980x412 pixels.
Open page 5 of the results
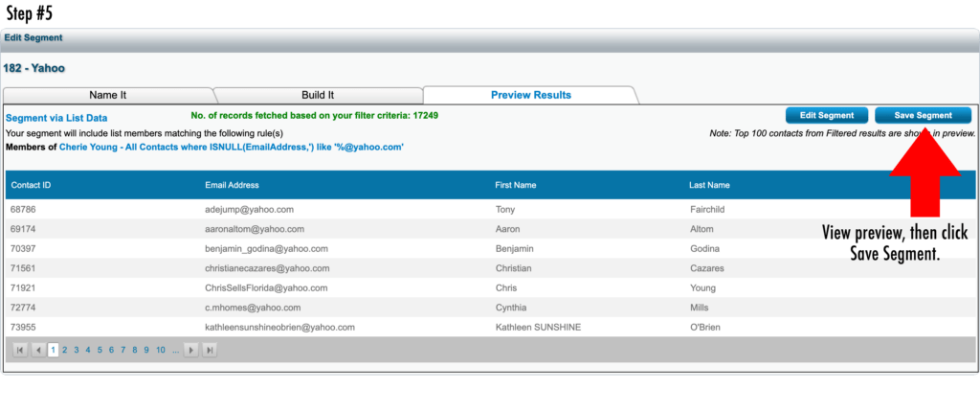[100, 351]
